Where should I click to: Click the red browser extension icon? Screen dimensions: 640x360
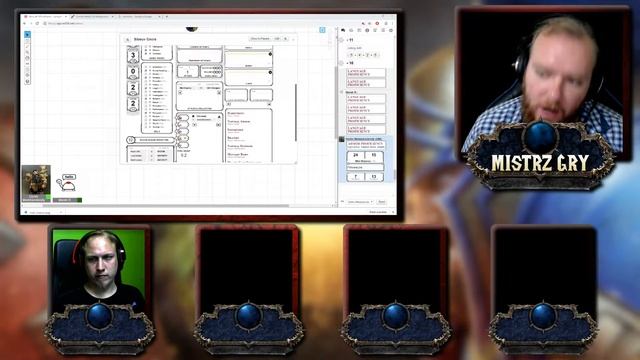click(x=377, y=23)
